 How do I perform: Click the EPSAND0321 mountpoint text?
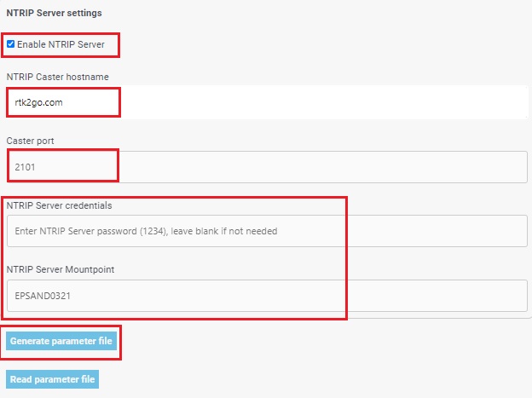point(43,296)
